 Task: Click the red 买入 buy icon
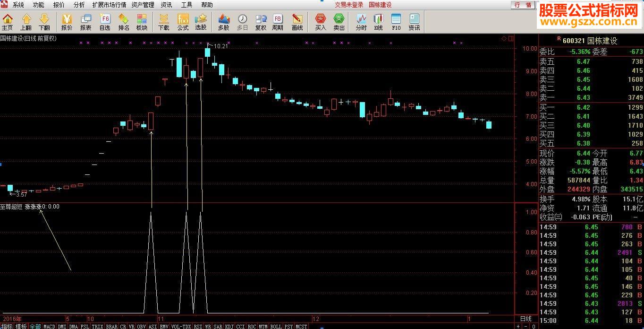(x=321, y=22)
